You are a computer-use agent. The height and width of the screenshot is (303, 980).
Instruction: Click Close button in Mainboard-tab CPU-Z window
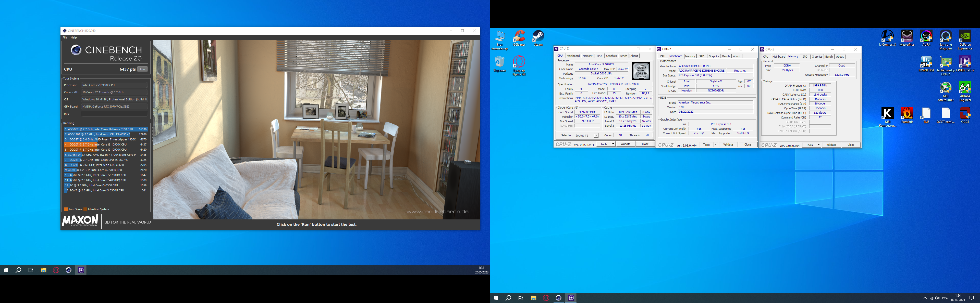click(x=748, y=145)
